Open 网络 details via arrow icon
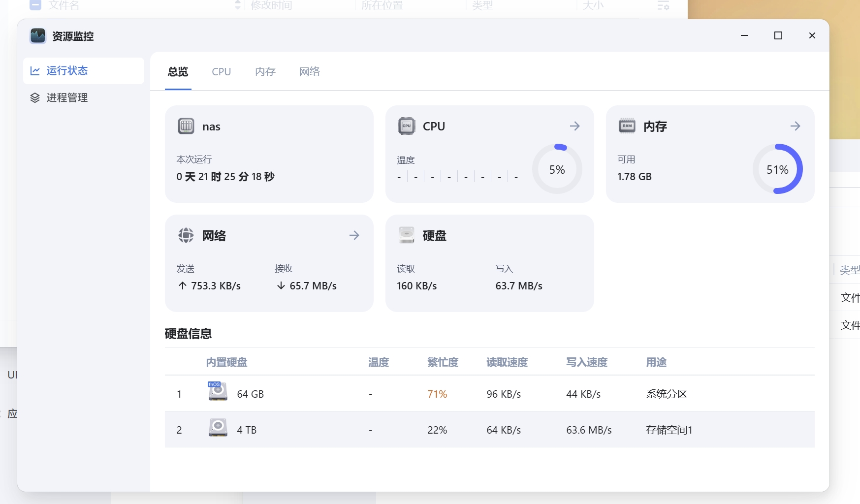The height and width of the screenshot is (504, 860). pos(354,235)
